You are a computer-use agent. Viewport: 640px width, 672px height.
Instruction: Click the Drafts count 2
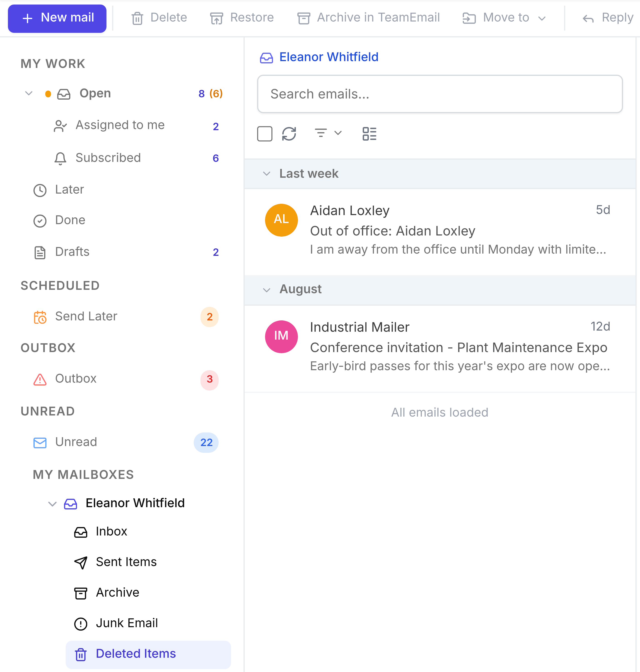click(x=216, y=253)
